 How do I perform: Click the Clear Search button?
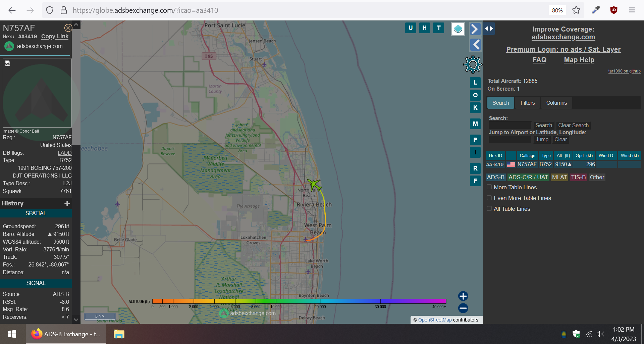pos(573,125)
